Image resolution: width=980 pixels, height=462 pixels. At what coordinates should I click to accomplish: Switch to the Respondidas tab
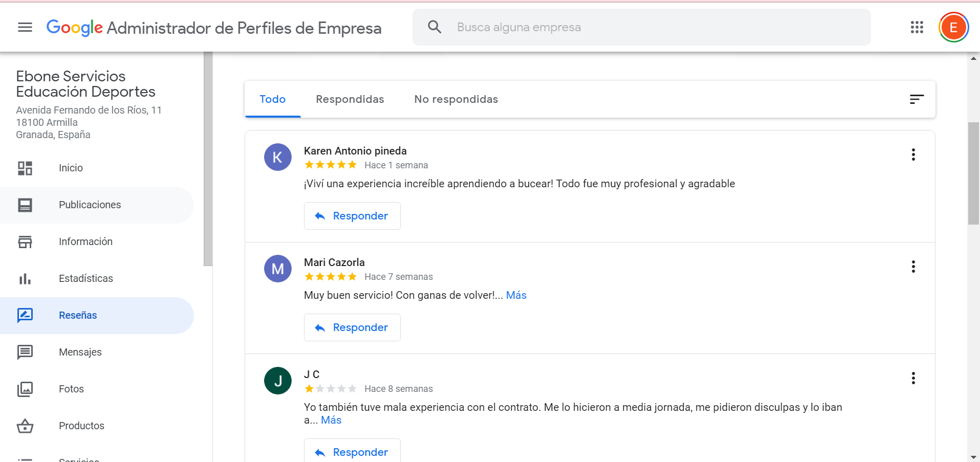(350, 99)
